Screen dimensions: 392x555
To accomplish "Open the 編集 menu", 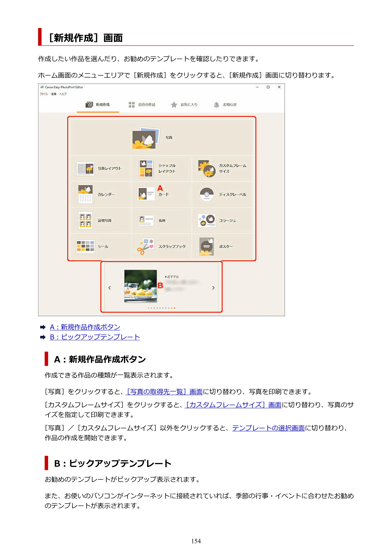I will pos(53,94).
